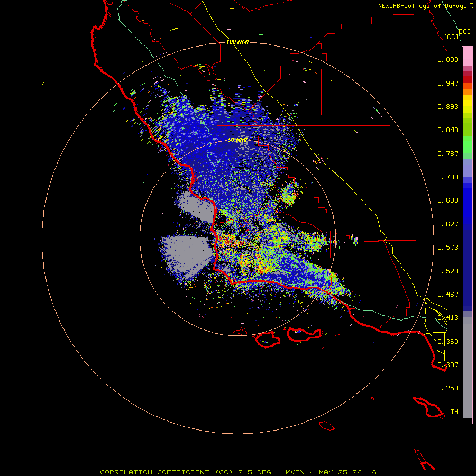
Task: Click the 50 NMI range ring label
Action: (237, 140)
